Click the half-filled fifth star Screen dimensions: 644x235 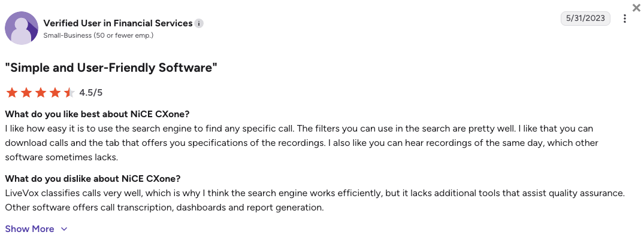click(x=69, y=93)
